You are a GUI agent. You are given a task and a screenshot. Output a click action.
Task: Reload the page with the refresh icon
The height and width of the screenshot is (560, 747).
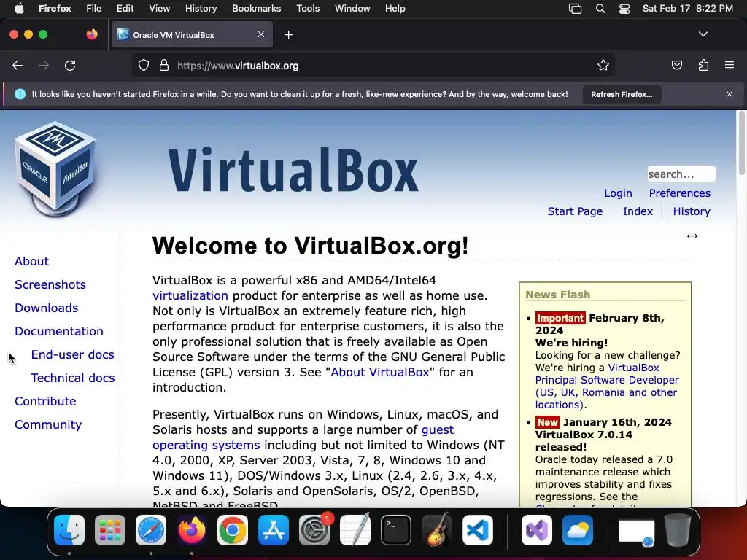click(x=70, y=66)
